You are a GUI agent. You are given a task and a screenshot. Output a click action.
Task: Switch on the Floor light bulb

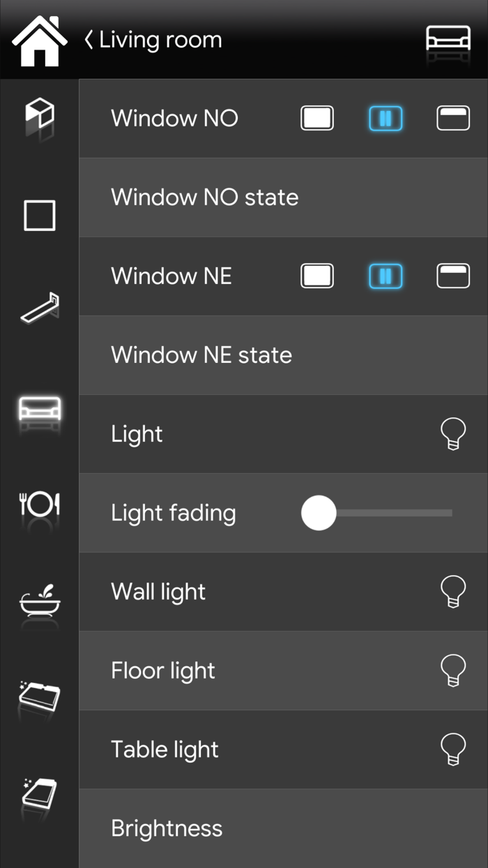pos(453,671)
